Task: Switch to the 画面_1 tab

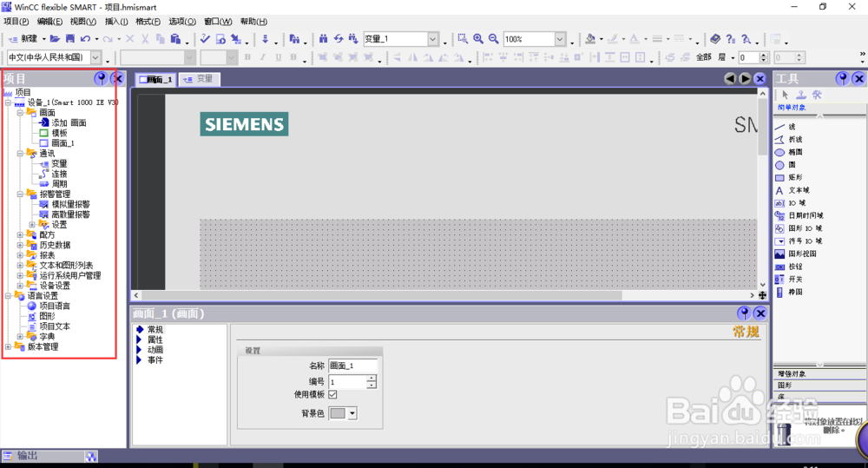Action: pyautogui.click(x=155, y=79)
